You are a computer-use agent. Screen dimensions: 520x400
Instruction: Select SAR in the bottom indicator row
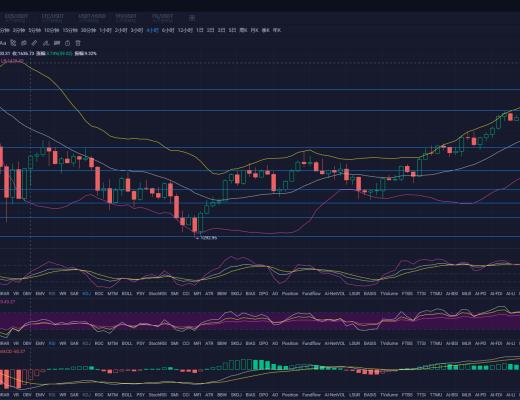click(74, 395)
